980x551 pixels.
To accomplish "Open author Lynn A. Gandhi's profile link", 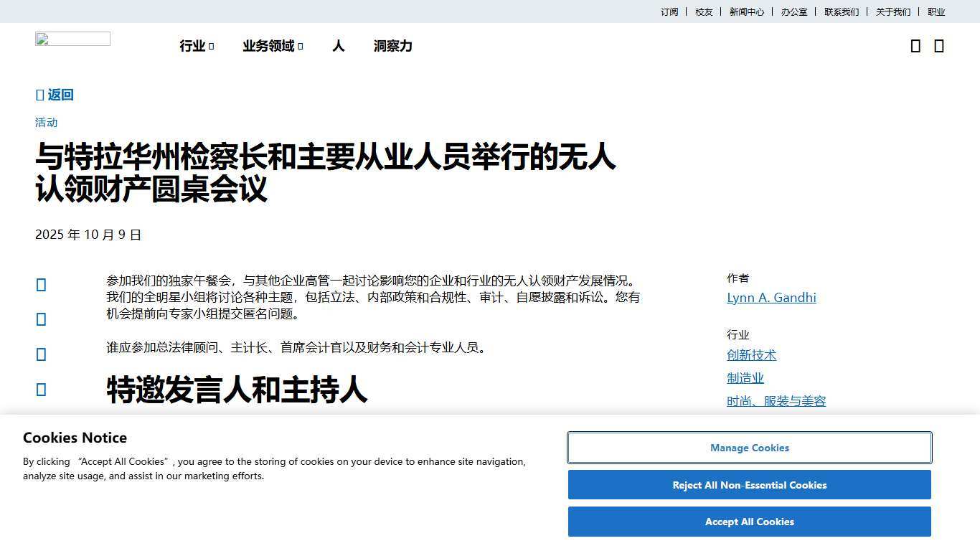I will click(771, 298).
